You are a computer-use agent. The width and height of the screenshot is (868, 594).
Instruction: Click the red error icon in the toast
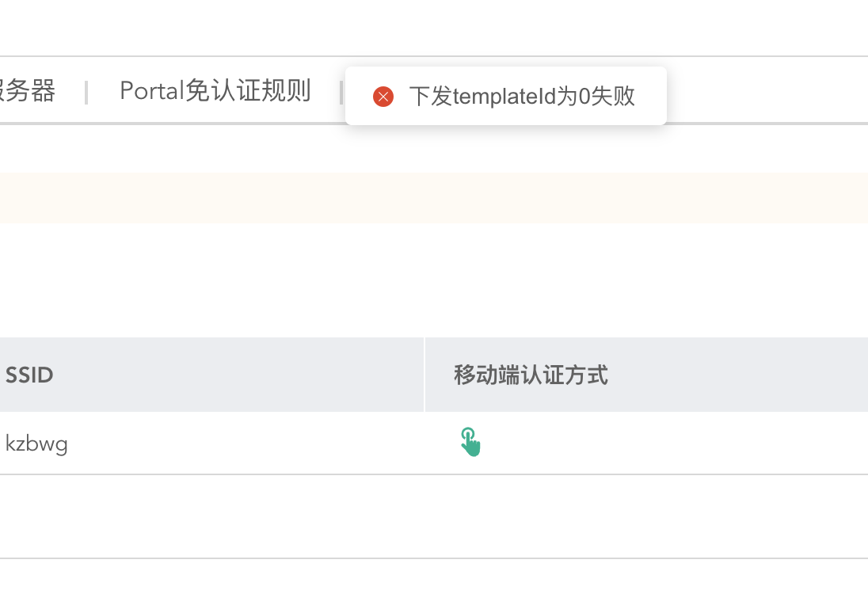coord(383,97)
